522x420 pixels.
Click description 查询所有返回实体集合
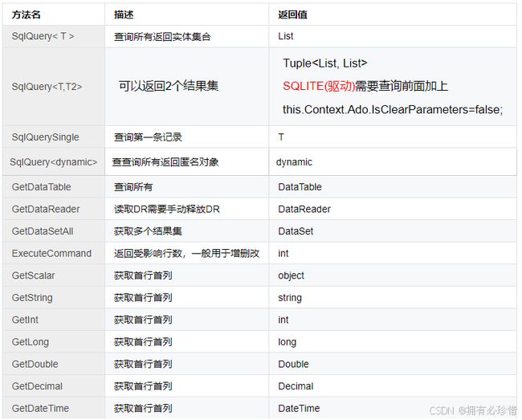162,36
